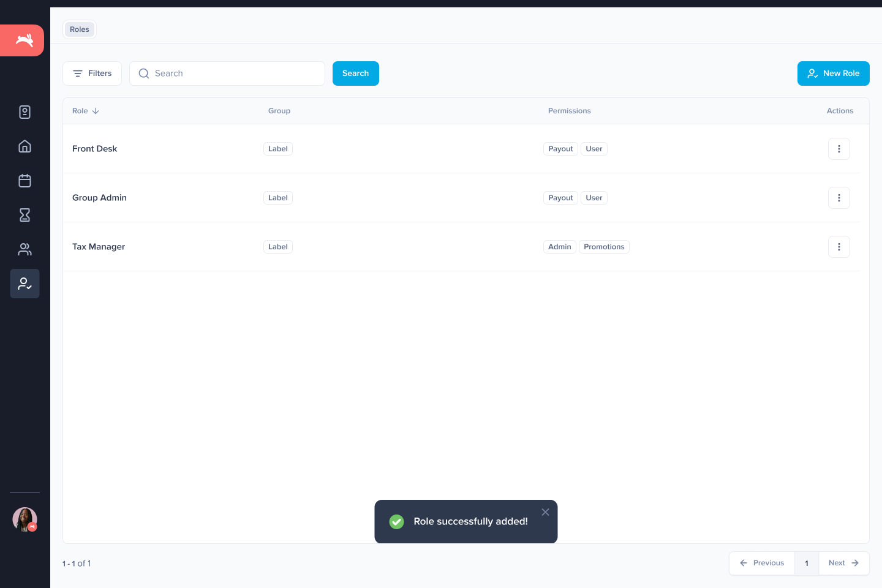This screenshot has width=882, height=588.
Task: Select page 1 in pagination
Action: pos(807,563)
